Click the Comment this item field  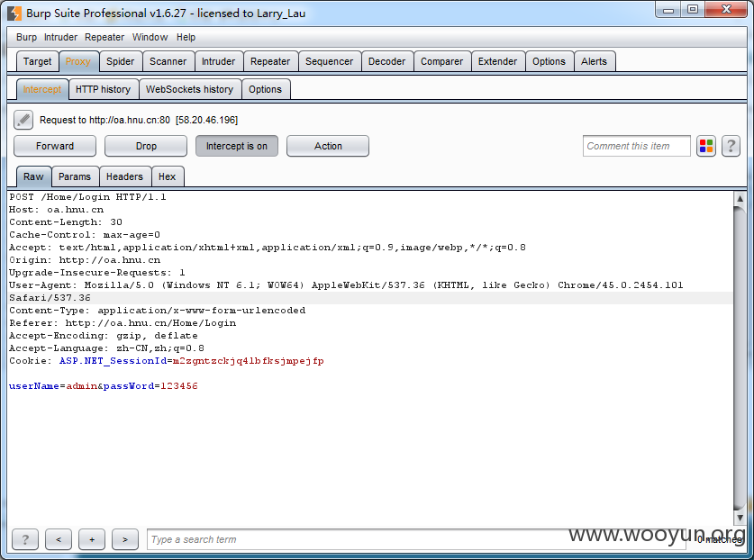(636, 146)
